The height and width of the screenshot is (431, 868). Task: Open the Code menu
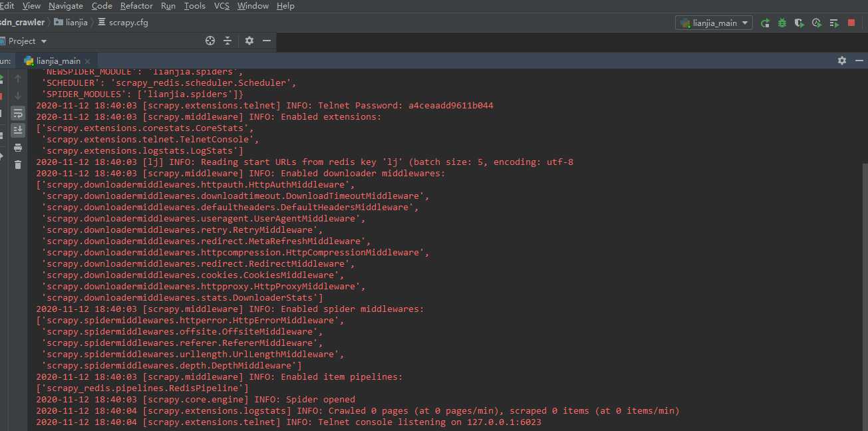click(x=102, y=6)
